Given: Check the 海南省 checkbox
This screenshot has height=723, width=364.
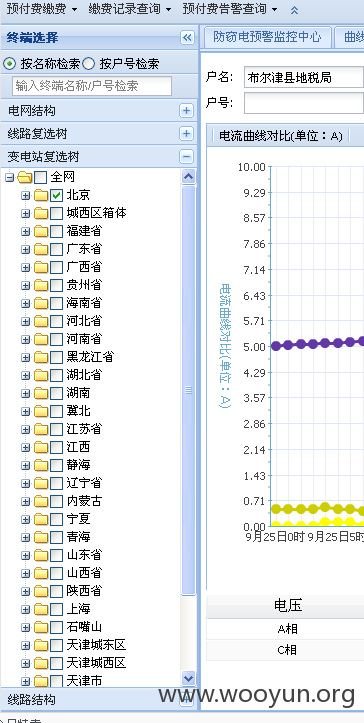Looking at the screenshot, I should [x=56, y=303].
